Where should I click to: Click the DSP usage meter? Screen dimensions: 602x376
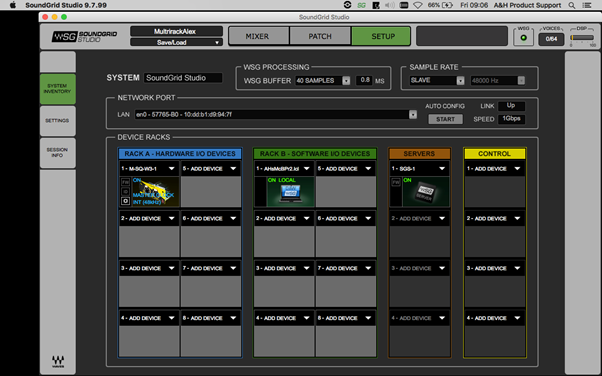click(x=582, y=38)
